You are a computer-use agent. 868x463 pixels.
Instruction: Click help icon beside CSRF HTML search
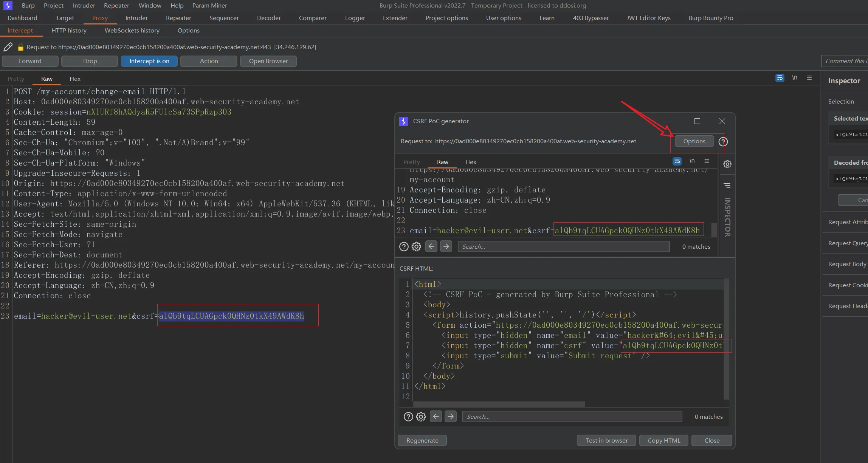(408, 417)
